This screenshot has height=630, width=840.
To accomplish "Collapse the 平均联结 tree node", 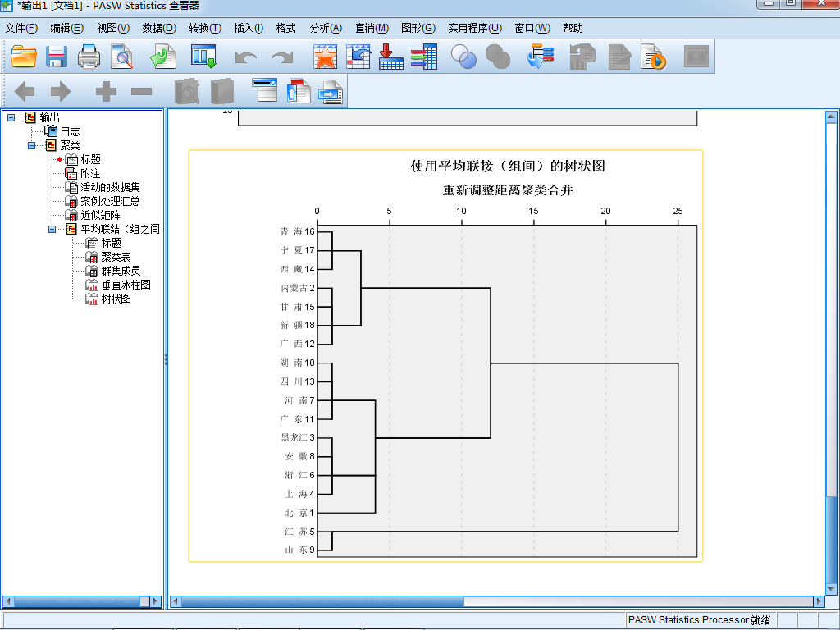I will pos(52,230).
